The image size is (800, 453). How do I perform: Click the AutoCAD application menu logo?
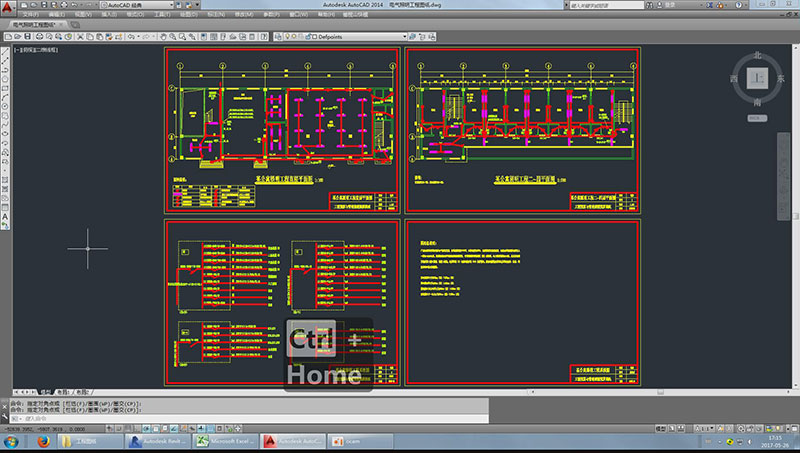[9, 8]
